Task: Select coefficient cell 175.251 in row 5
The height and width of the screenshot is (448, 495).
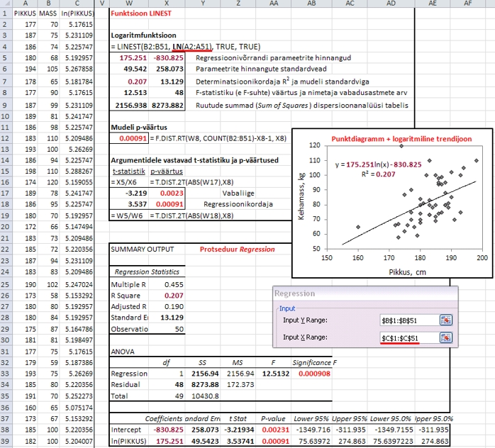Action: [x=129, y=57]
